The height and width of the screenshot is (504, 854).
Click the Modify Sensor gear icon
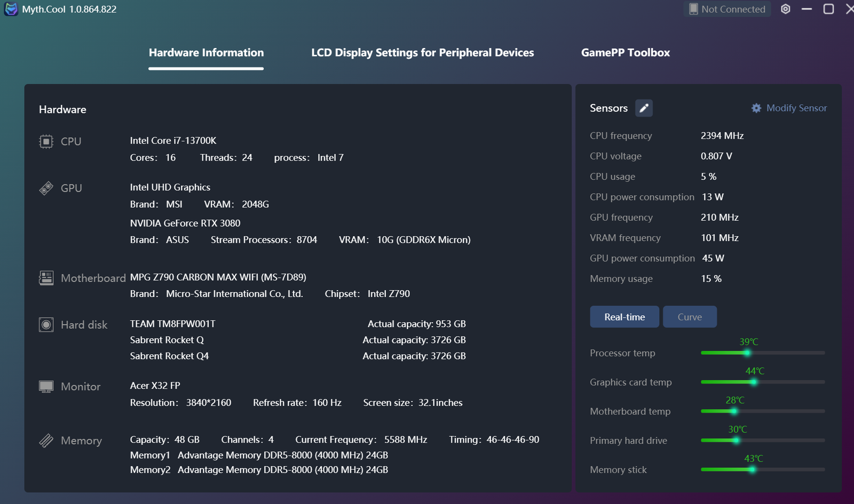point(756,108)
